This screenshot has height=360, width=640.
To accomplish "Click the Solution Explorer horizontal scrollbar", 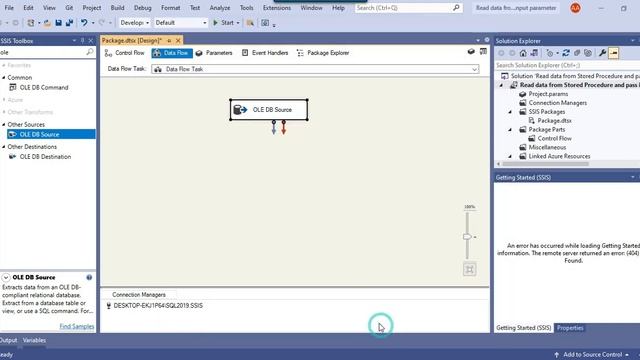I will coord(545,164).
